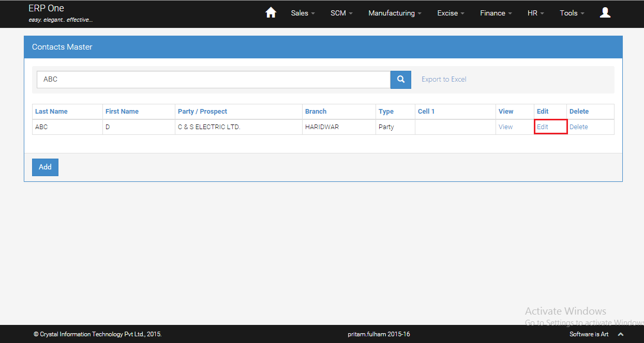The height and width of the screenshot is (343, 644).
Task: Open the HR dropdown
Action: pos(535,13)
